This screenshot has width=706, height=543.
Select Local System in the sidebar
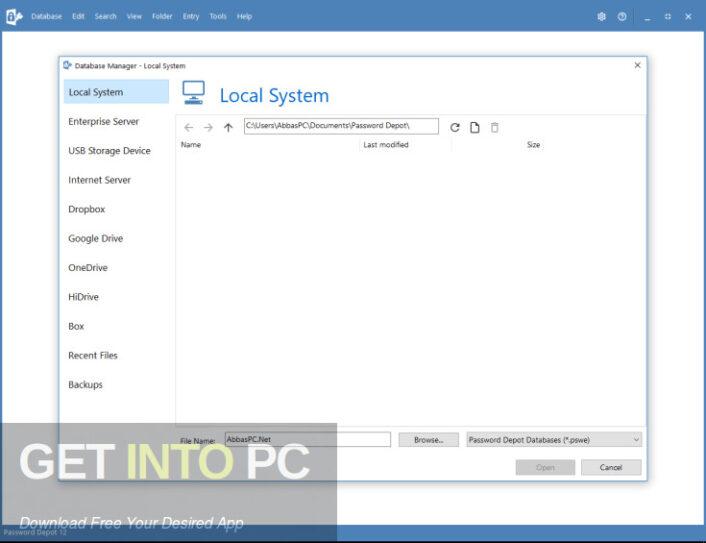[116, 92]
